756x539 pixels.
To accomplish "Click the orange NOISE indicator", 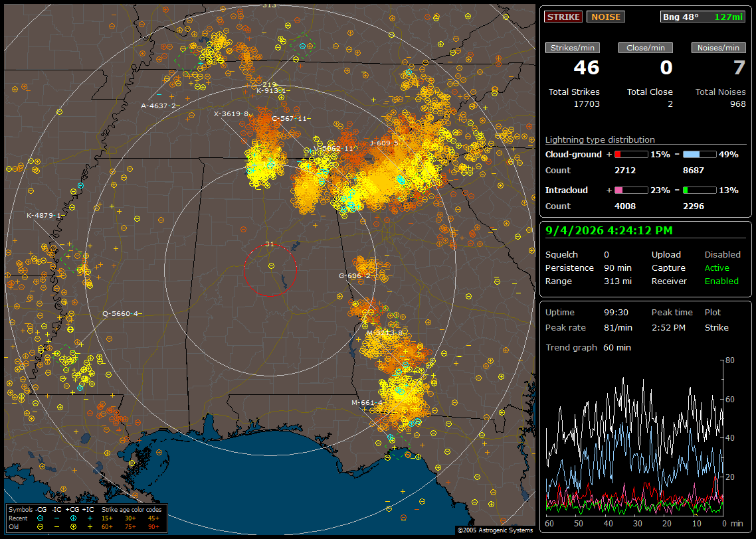I will tap(606, 17).
